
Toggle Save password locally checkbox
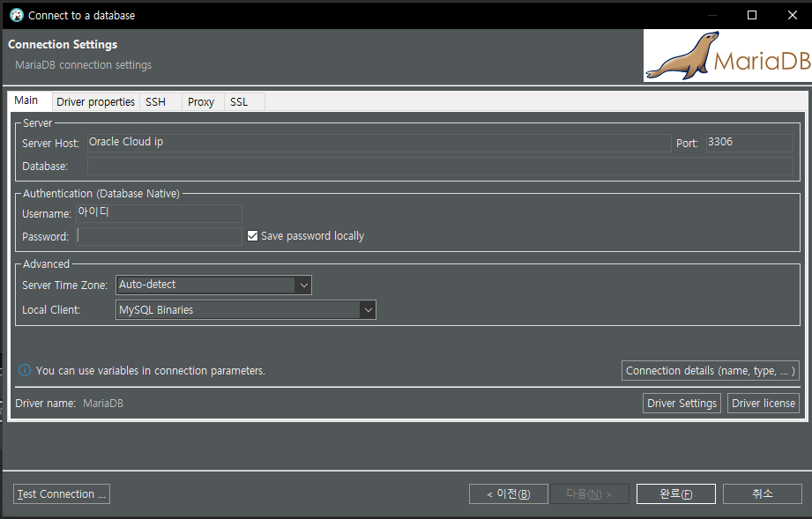253,236
